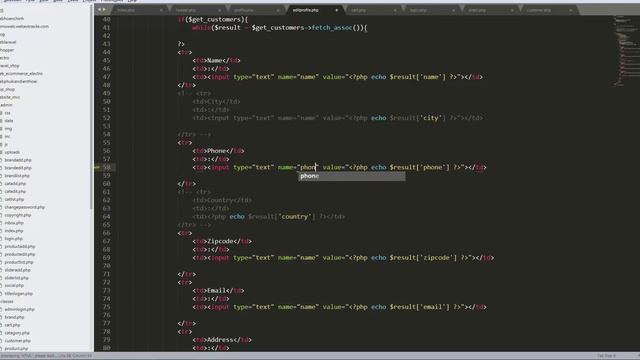Open slideradd.php in the sidebar
The image size is (640, 360).
point(17,270)
